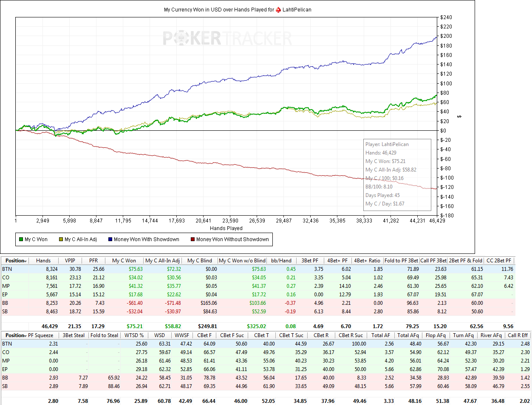Select the BTN row in upper table
The height and width of the screenshot is (405, 532).
pyautogui.click(x=258, y=269)
